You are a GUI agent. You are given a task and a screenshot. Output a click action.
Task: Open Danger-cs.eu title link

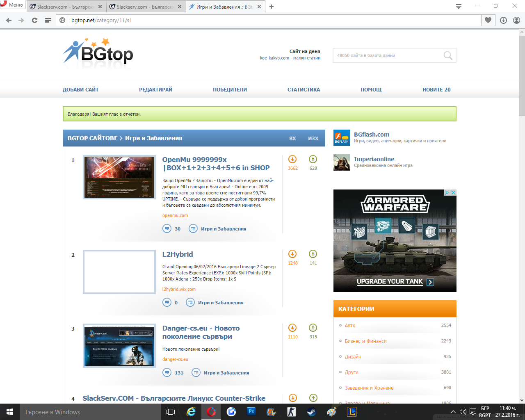pyautogui.click(x=201, y=332)
